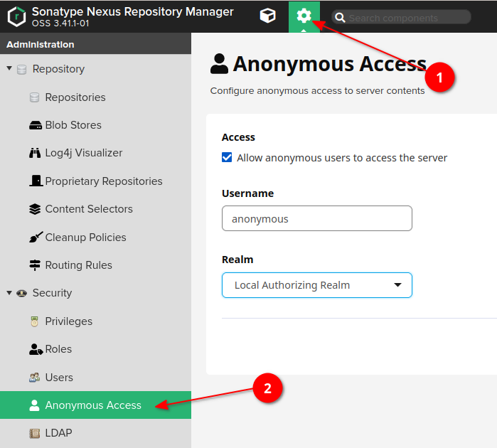The width and height of the screenshot is (497, 448).
Task: Click the Realm dropdown arrow
Action: [397, 285]
